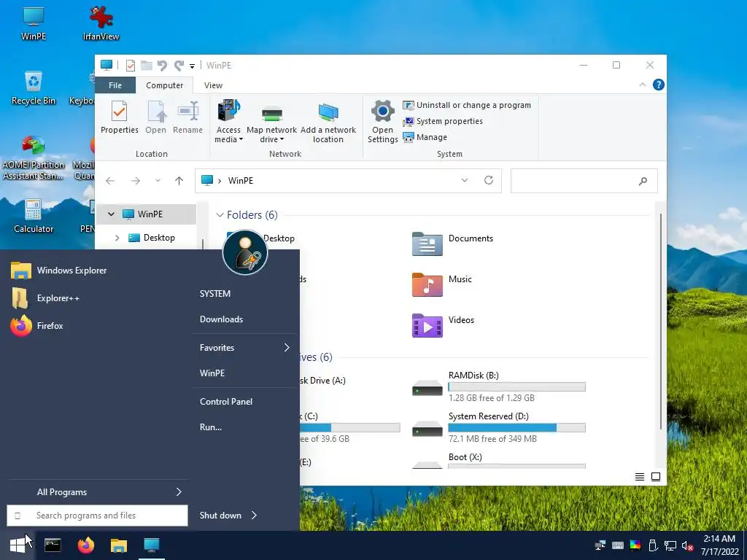Click the Rename ribbon icon

187,117
